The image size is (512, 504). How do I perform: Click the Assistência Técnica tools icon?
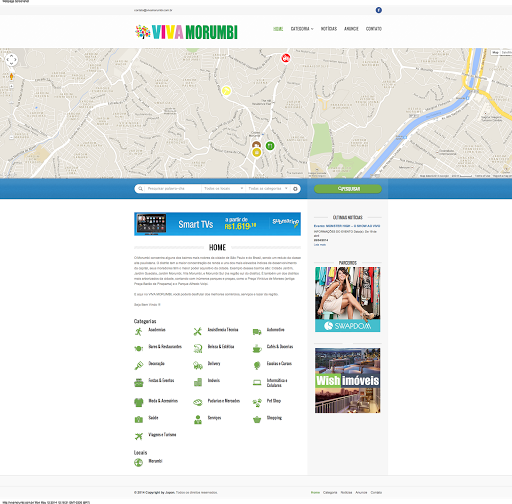198,331
